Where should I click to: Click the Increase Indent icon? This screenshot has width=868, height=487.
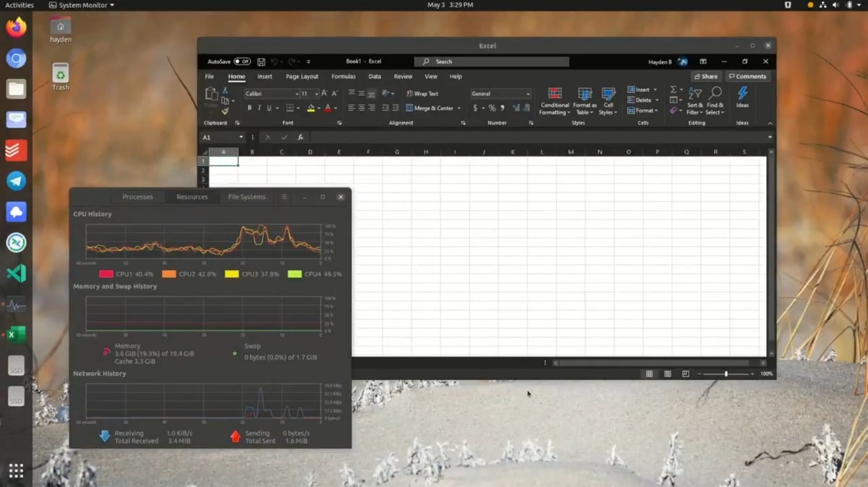pyautogui.click(x=394, y=108)
